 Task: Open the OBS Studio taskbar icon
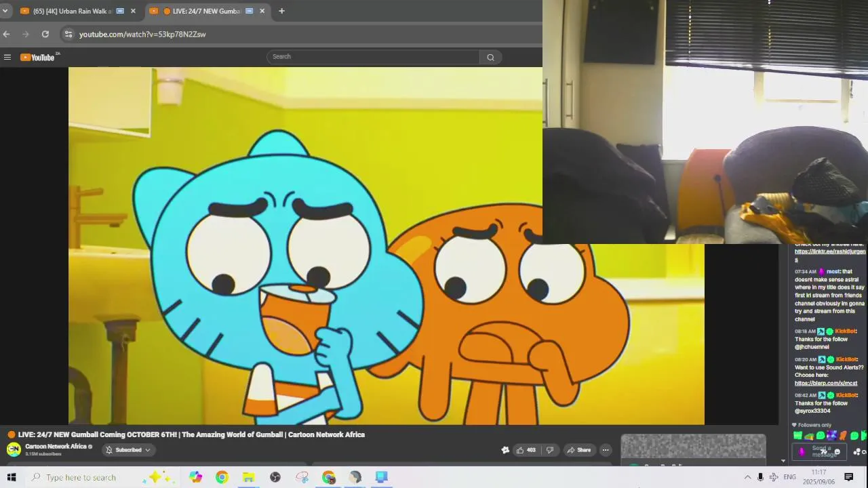[275, 477]
